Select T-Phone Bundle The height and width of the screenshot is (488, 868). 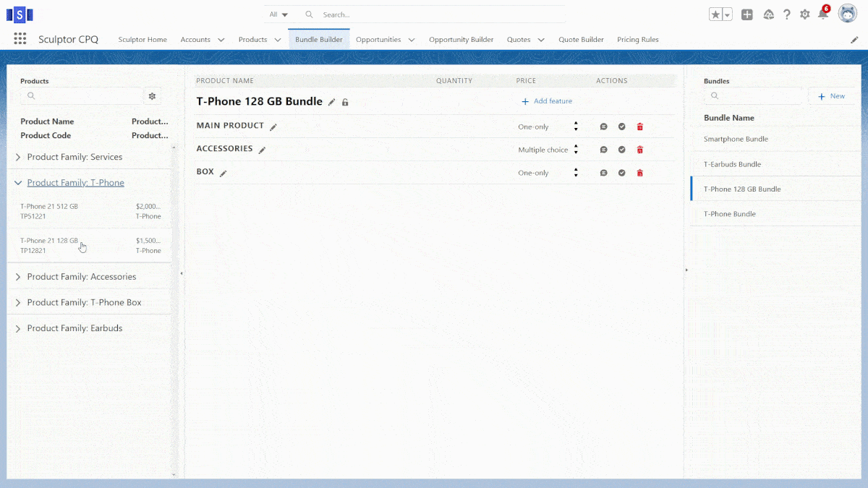(775, 214)
